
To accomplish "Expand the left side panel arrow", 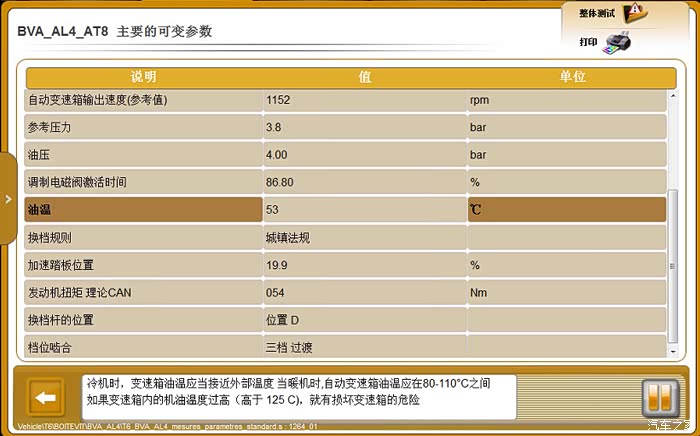I will pyautogui.click(x=8, y=199).
